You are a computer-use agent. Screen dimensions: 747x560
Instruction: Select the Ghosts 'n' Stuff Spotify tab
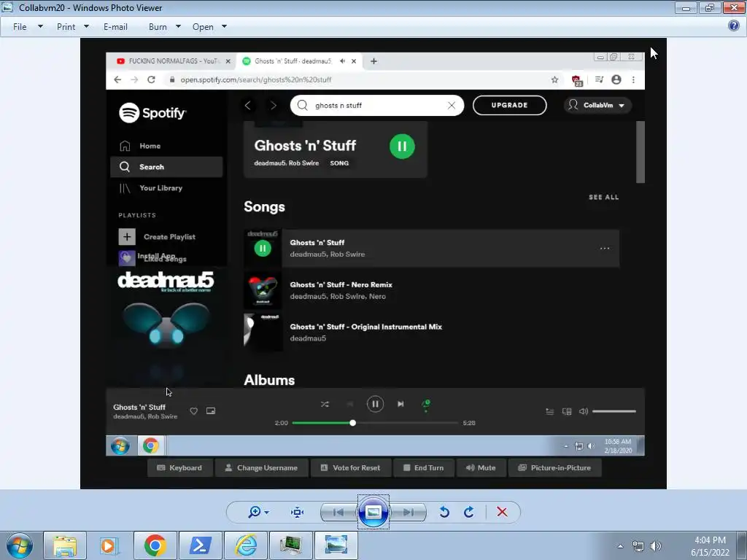coord(292,61)
